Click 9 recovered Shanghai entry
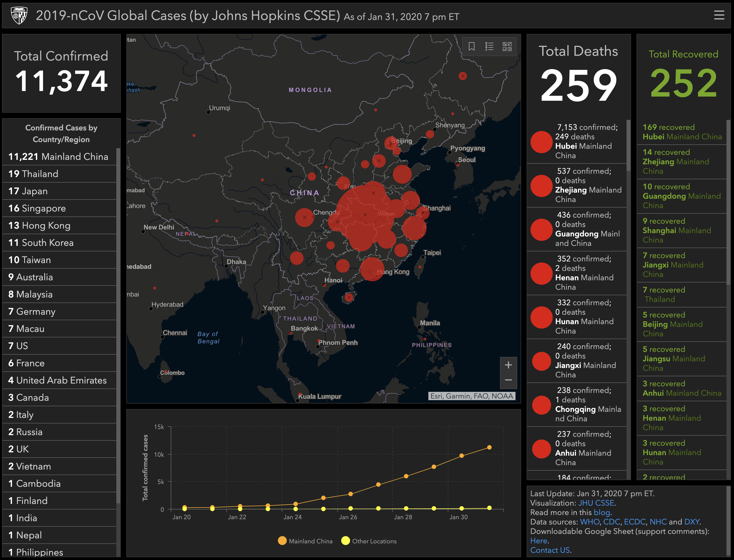 [x=682, y=230]
